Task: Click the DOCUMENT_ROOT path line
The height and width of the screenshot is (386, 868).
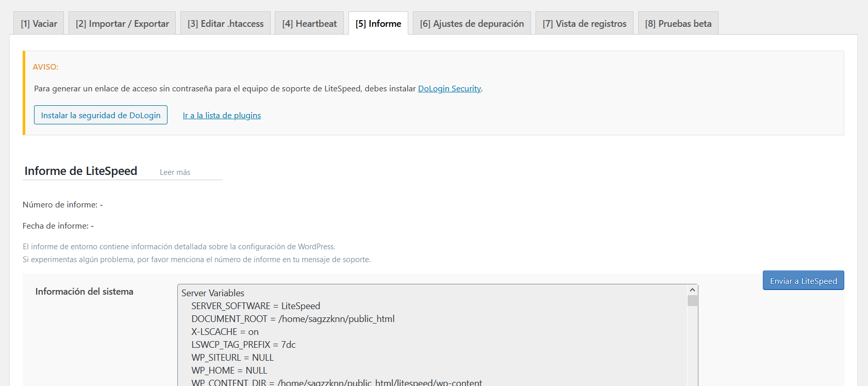Action: point(293,319)
